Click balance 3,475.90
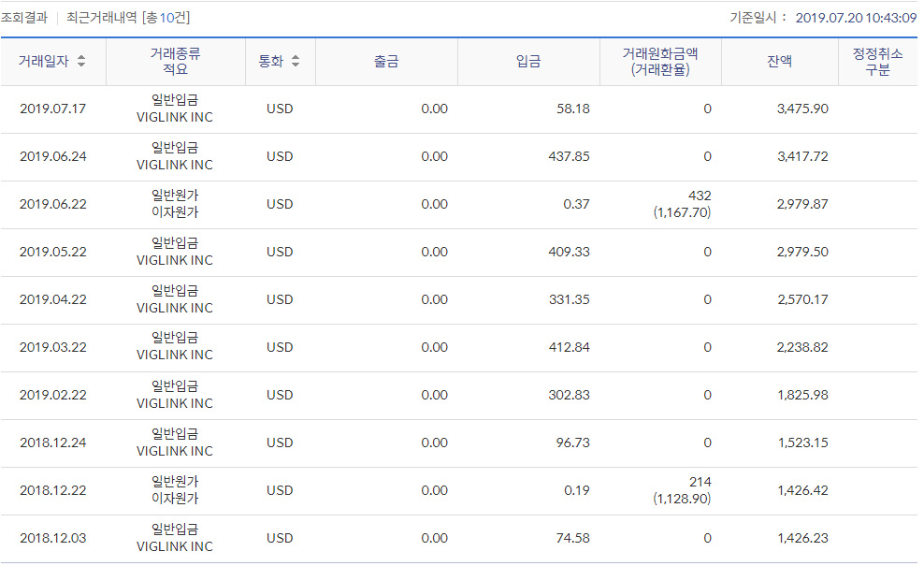This screenshot has height=566, width=924. (802, 109)
